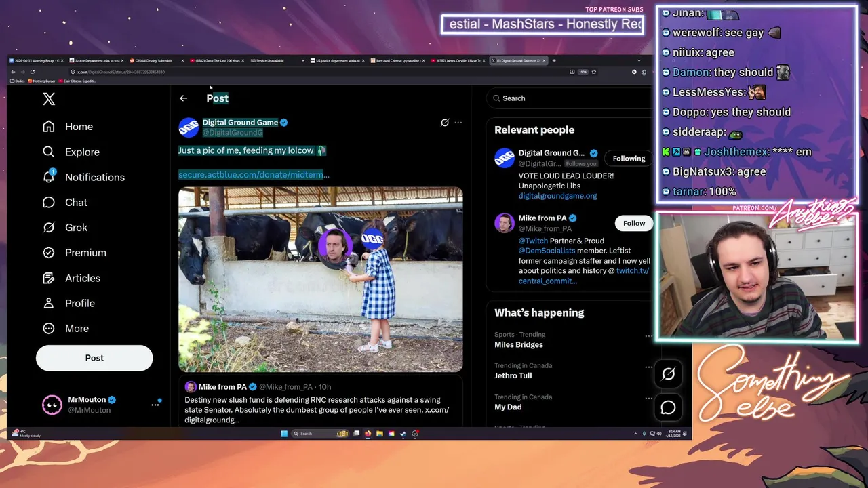868x488 pixels.
Task: Open more options for Miles Bridges trend
Action: (x=648, y=336)
